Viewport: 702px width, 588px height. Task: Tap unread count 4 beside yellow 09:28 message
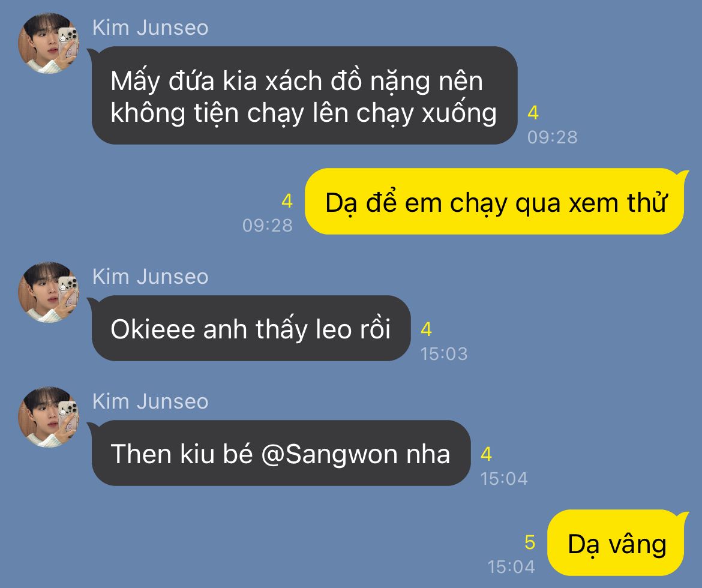coord(287,201)
